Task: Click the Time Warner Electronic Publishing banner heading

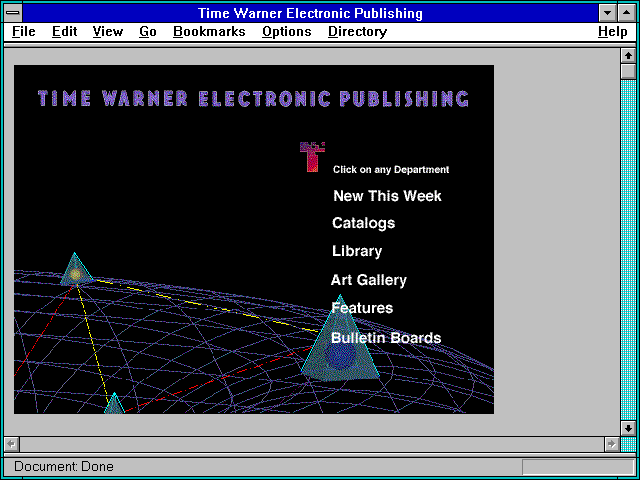Action: pos(253,99)
